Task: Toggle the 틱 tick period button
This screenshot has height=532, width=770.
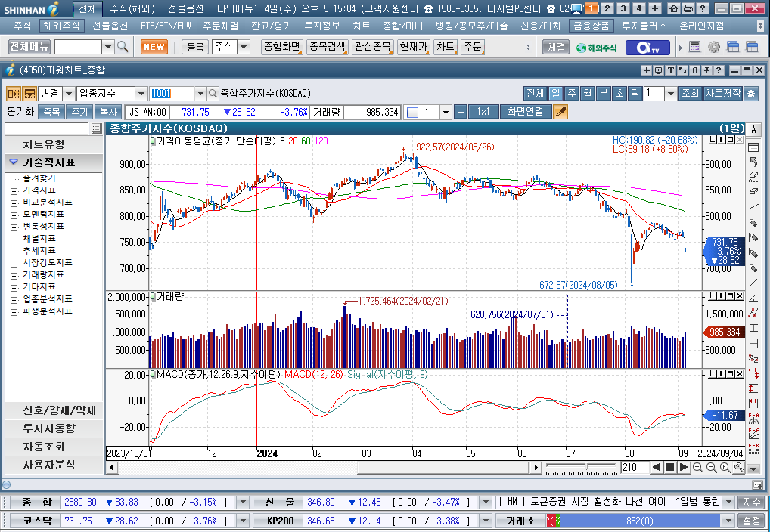Action: click(635, 93)
